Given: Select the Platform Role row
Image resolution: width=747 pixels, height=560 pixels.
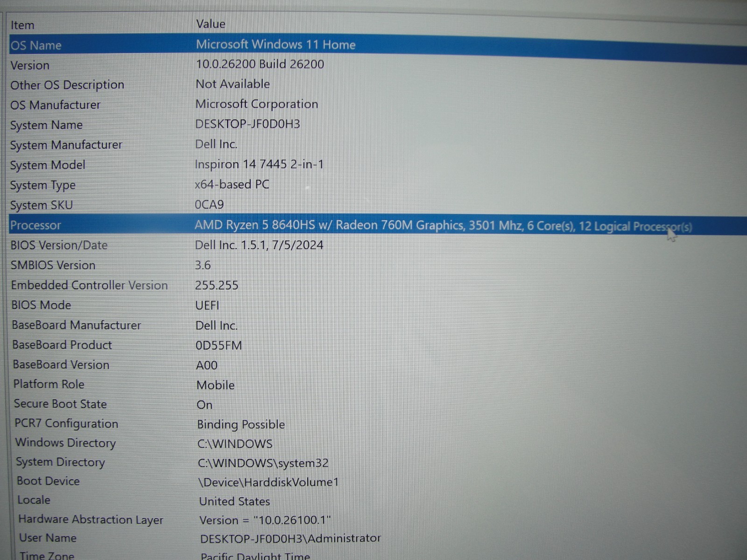Looking at the screenshot, I should coord(49,384).
